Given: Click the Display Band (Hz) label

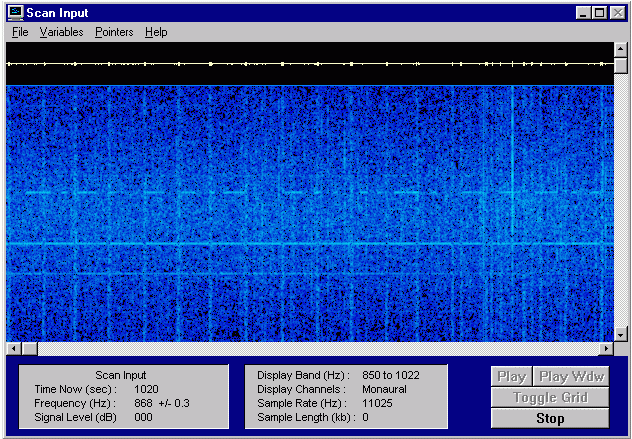Looking at the screenshot, I should point(304,375).
